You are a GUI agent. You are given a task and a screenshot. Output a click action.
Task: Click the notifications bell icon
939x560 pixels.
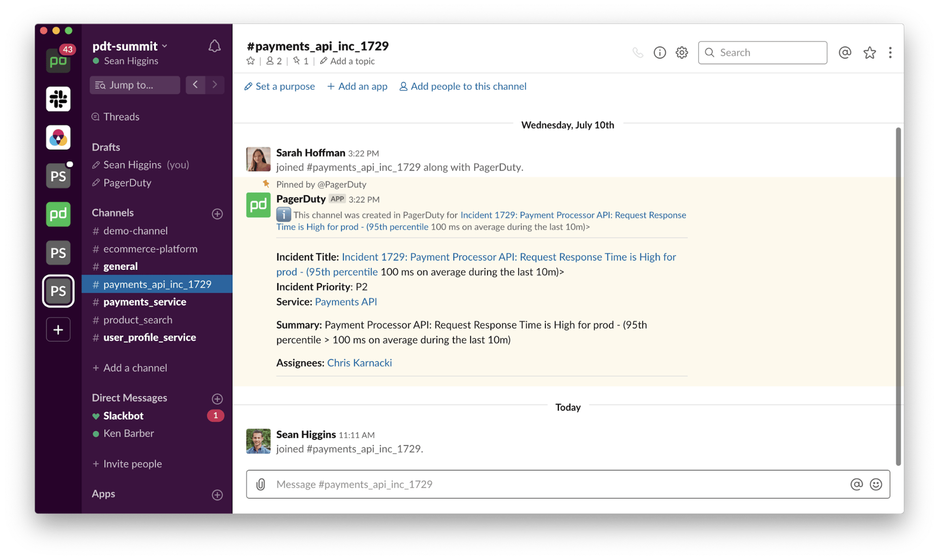tap(214, 46)
